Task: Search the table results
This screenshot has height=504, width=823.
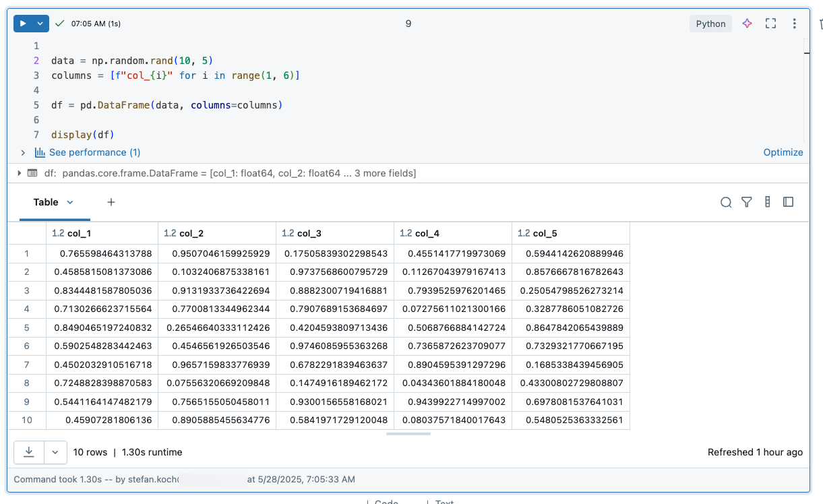Action: 726,202
